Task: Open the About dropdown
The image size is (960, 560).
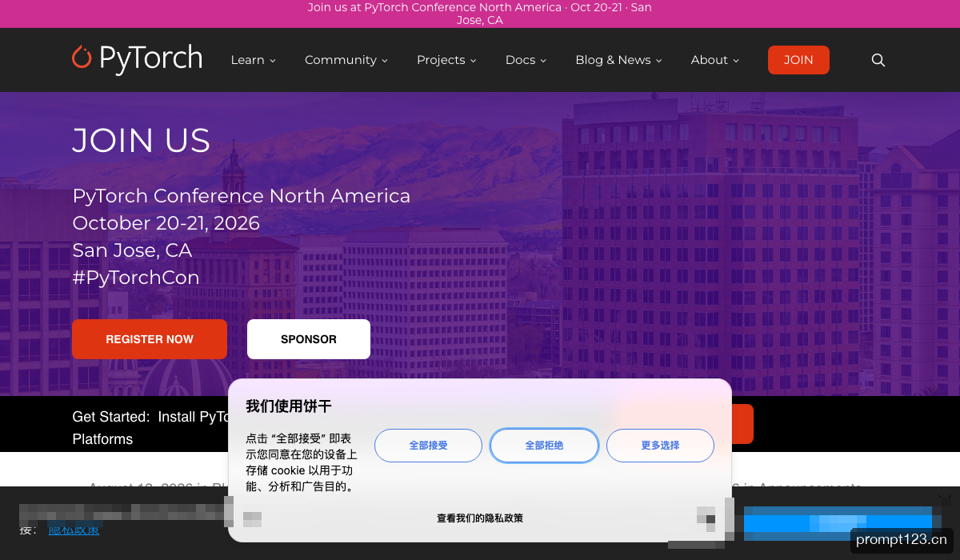Action: pos(715,60)
